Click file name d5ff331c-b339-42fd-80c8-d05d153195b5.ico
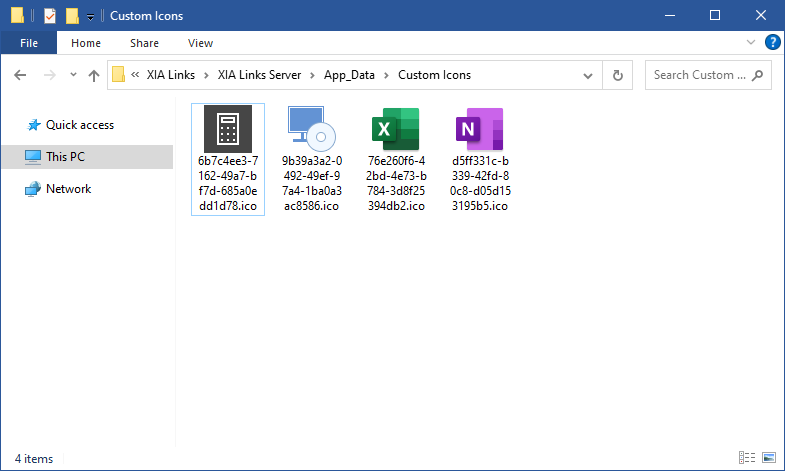 pos(480,183)
